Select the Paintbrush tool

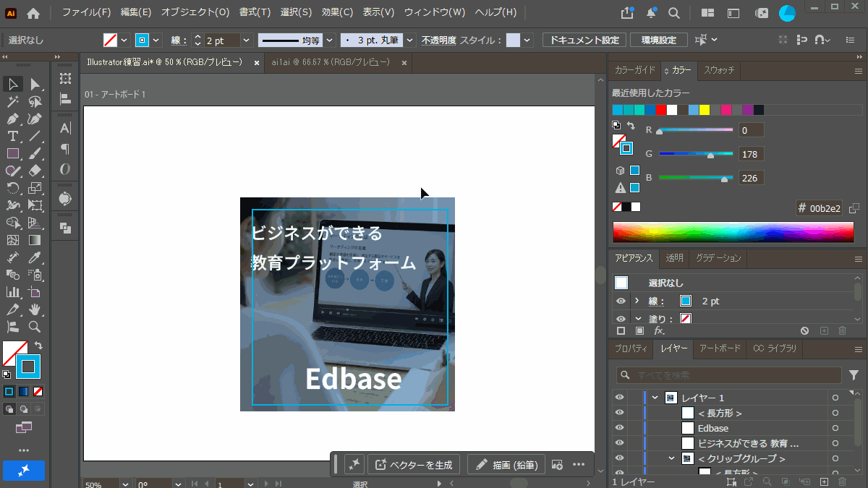pyautogui.click(x=35, y=153)
